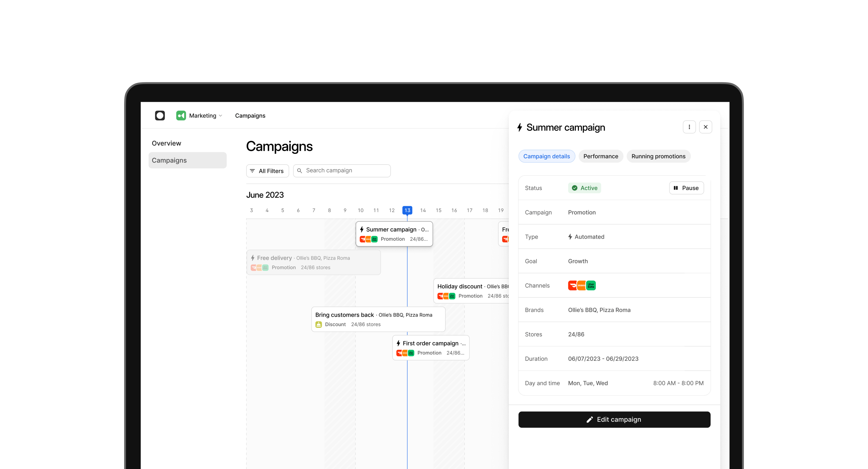This screenshot has height=469, width=868.
Task: Select day 13 marker on the timeline
Action: tap(407, 210)
